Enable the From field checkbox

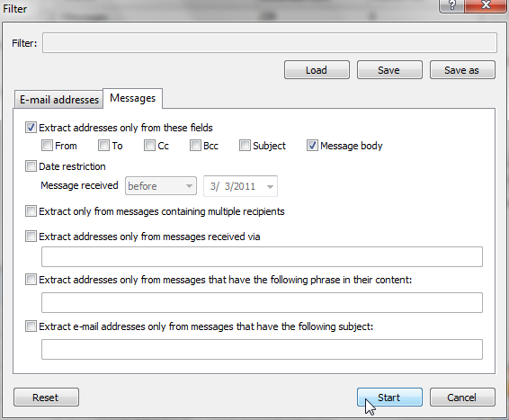pos(47,146)
